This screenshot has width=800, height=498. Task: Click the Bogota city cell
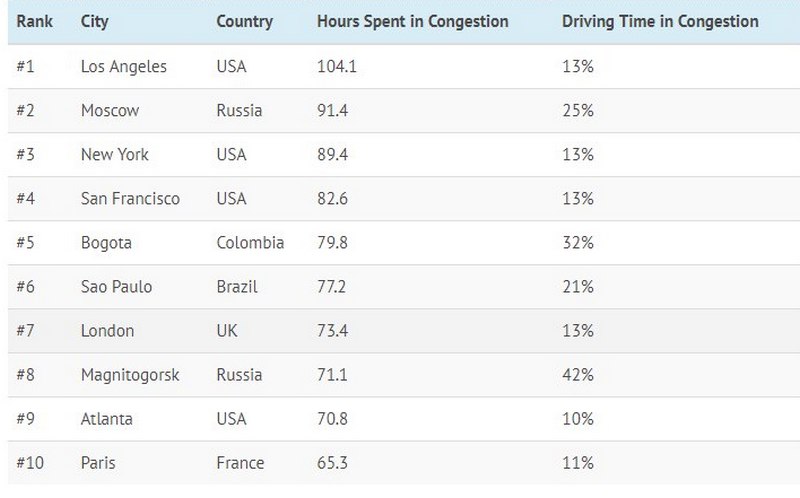click(106, 243)
